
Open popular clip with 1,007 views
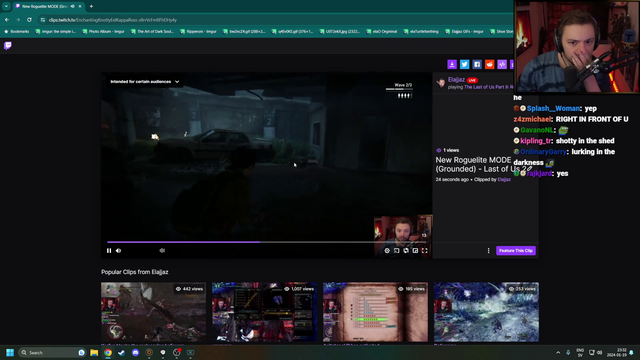coord(264,312)
